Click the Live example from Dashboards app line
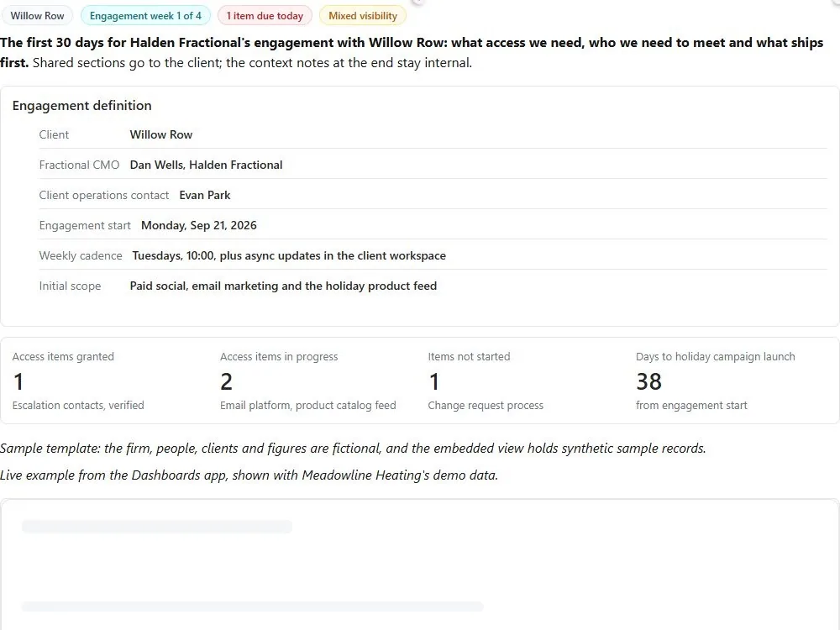 point(249,475)
